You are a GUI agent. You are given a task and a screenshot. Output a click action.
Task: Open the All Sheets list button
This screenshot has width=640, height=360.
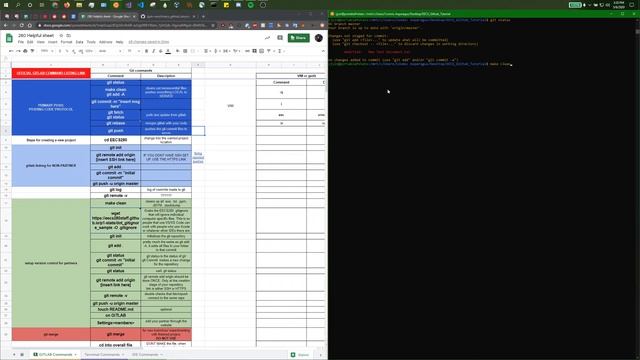point(22,355)
